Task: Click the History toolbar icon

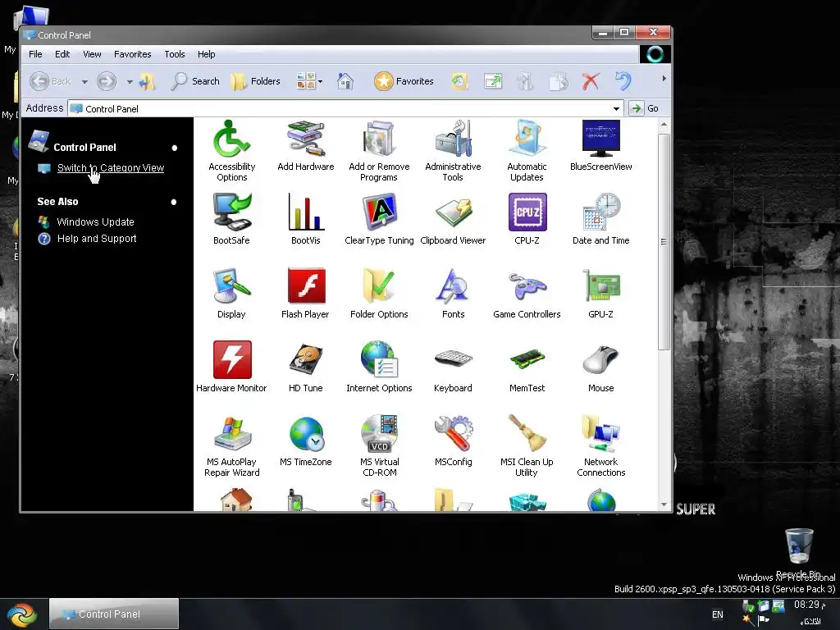Action: coord(459,81)
